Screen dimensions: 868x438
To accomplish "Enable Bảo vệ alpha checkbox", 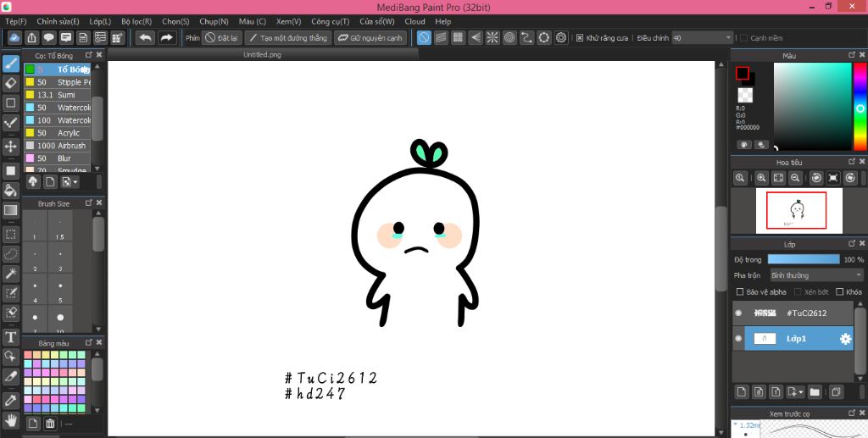I will 739,291.
